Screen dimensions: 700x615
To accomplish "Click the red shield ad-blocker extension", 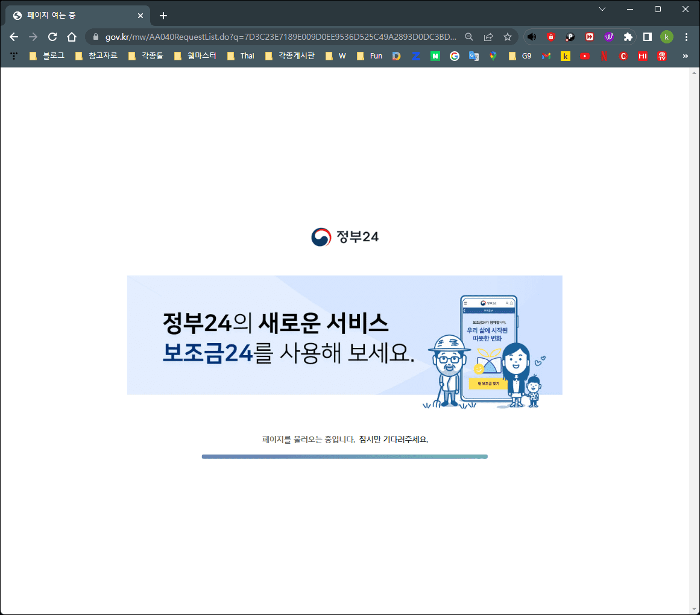I will 550,37.
